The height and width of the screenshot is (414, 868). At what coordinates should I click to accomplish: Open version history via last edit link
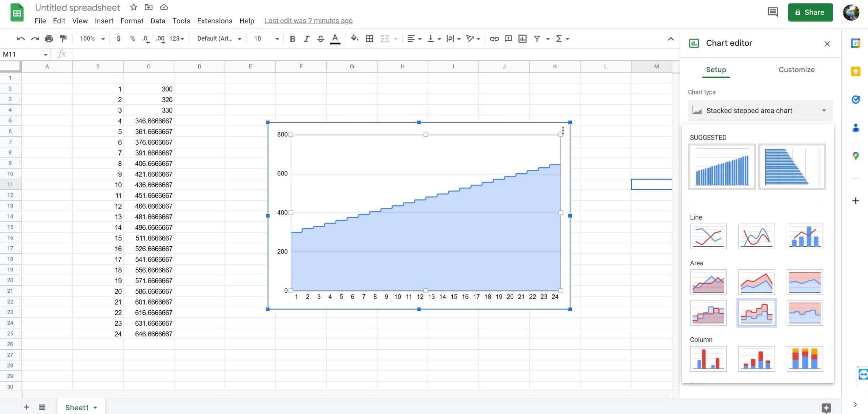[309, 21]
